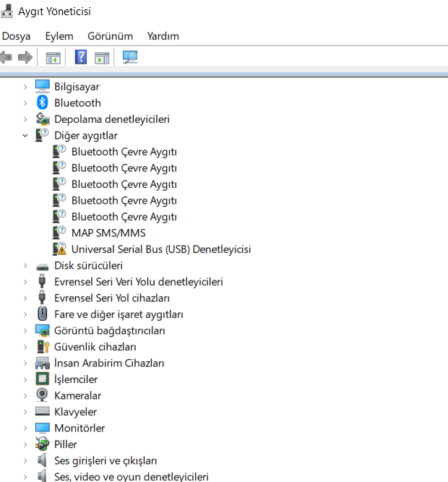Click the Diğer aygıtlar unknown-device icon

pos(42,135)
